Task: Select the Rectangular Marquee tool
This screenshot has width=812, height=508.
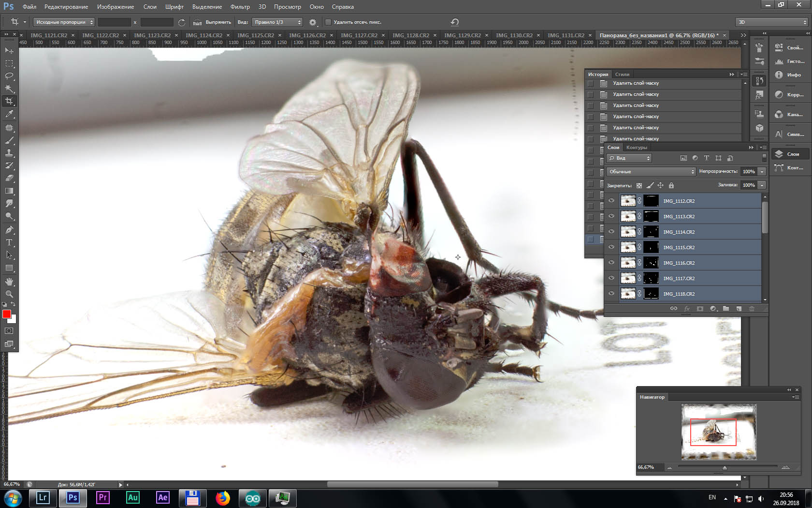Action: coord(9,63)
